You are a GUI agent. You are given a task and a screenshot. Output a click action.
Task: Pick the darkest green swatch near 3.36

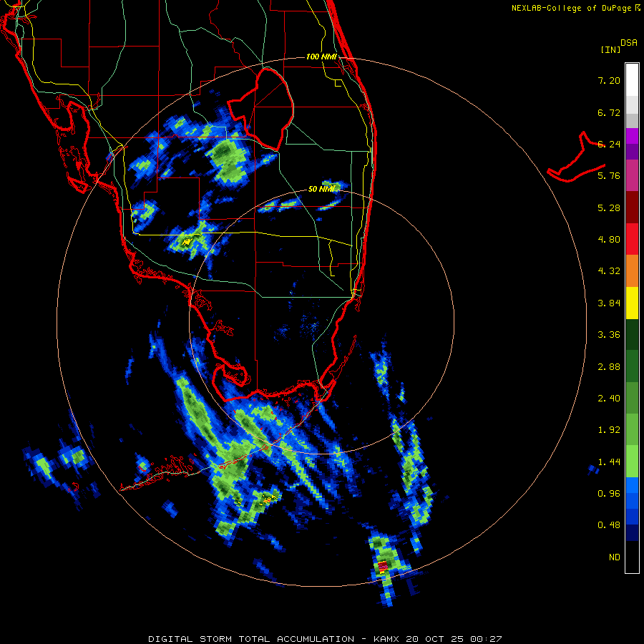click(632, 335)
